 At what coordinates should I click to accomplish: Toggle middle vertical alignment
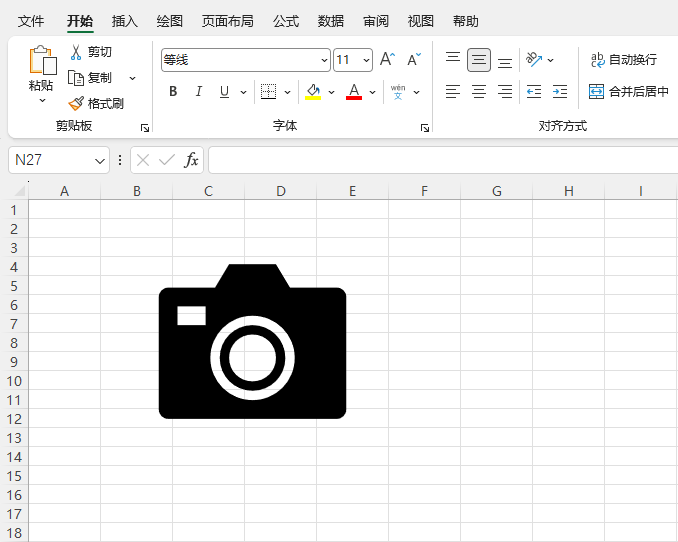coord(479,59)
